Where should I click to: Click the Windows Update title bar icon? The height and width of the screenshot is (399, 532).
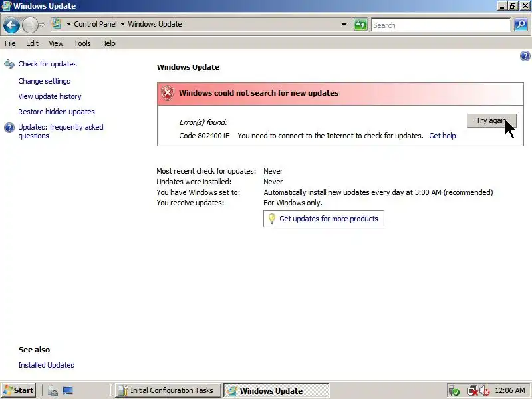click(7, 6)
